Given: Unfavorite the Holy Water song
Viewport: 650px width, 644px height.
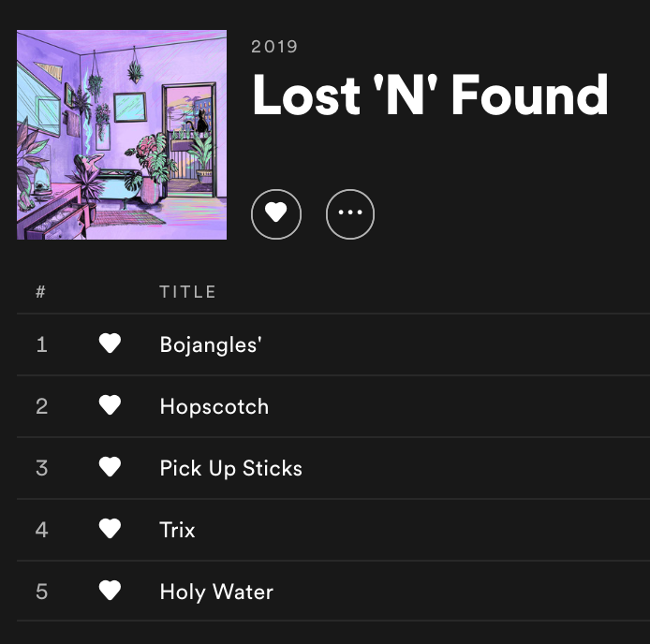Looking at the screenshot, I should 110,592.
